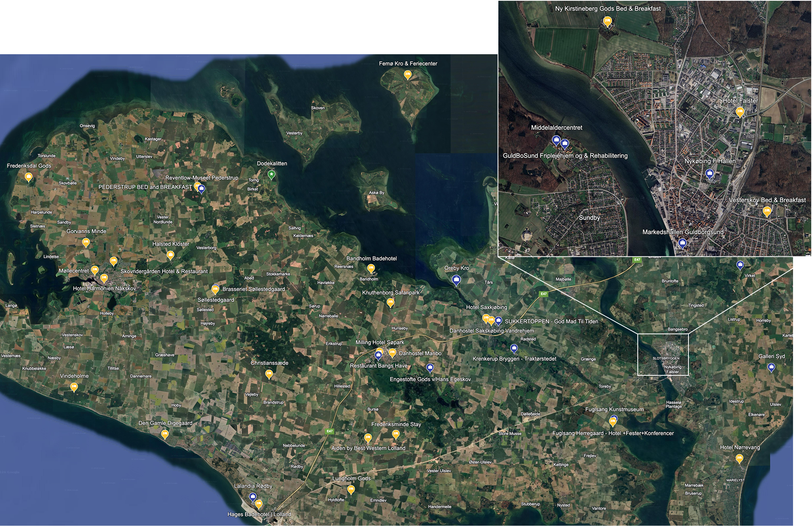
Task: Click the Femø Kro & Feriecenter pin
Action: click(x=407, y=74)
